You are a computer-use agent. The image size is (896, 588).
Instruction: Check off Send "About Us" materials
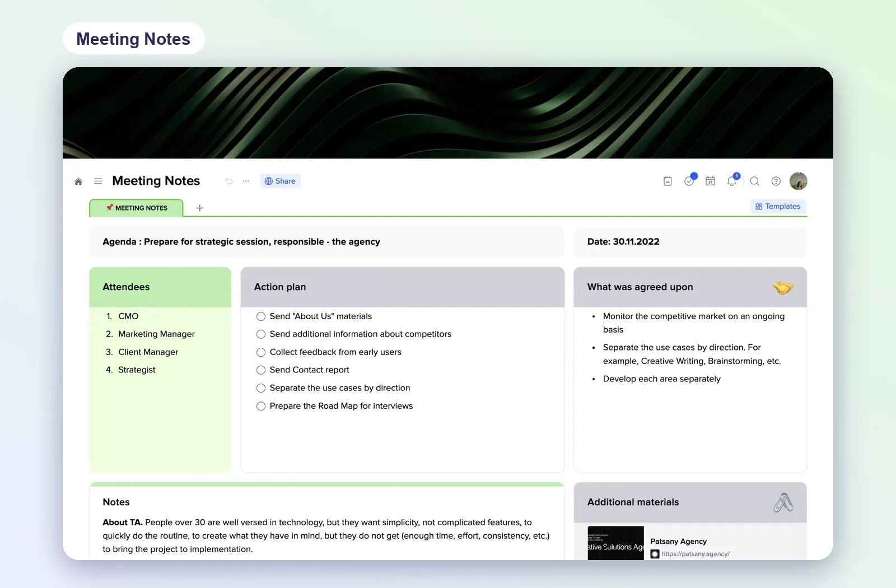coord(261,316)
